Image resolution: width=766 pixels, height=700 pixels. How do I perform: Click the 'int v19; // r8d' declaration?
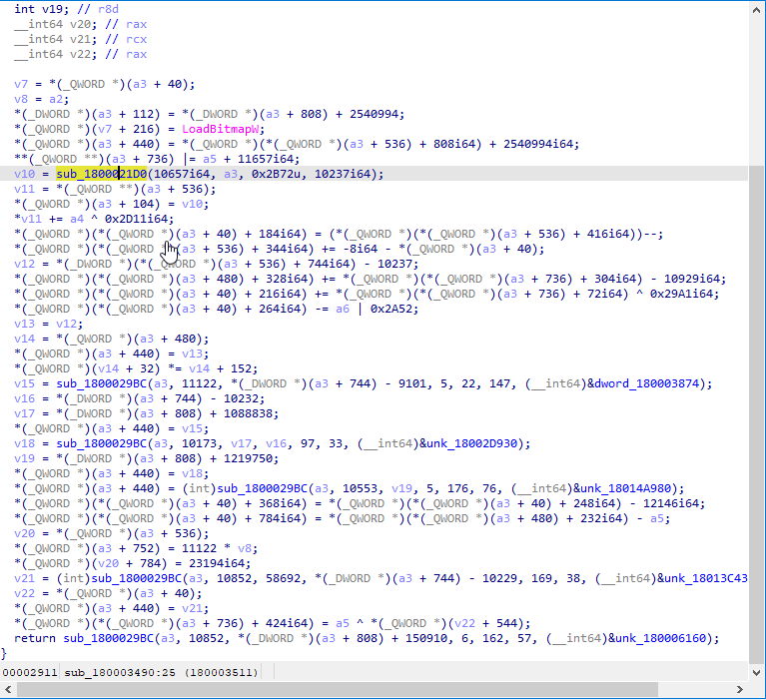coord(67,9)
